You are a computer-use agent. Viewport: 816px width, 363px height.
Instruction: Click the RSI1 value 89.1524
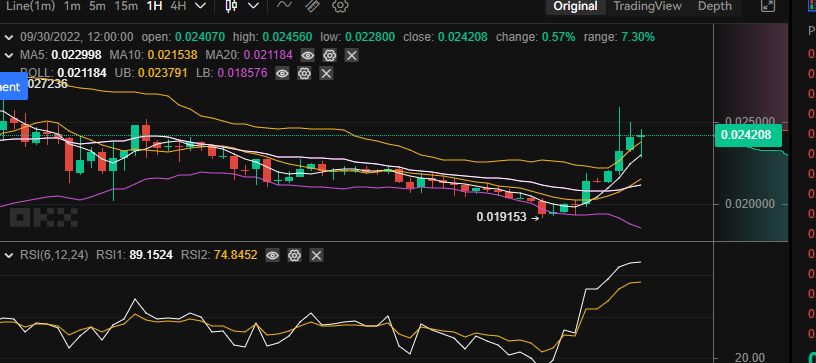click(150, 255)
